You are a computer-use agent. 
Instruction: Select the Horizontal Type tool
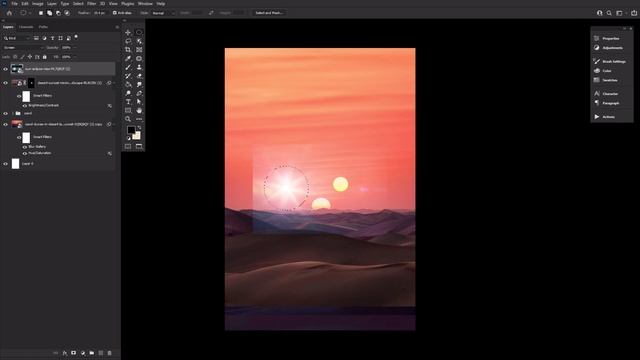click(x=128, y=102)
